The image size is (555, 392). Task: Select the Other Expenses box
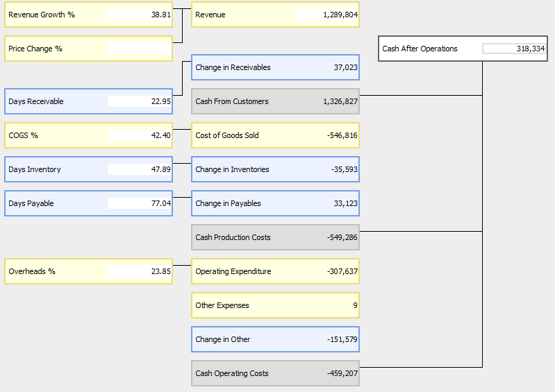click(x=275, y=305)
